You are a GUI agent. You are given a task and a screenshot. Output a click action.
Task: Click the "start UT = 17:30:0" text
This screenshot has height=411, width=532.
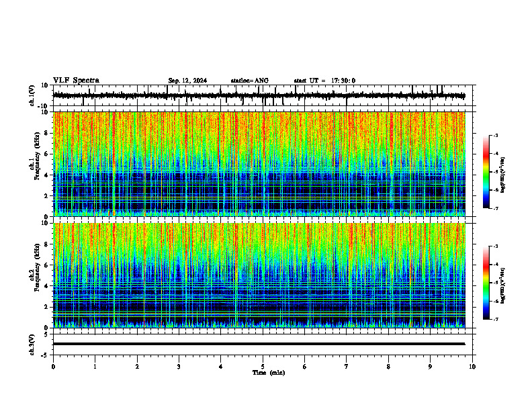pos(324,81)
